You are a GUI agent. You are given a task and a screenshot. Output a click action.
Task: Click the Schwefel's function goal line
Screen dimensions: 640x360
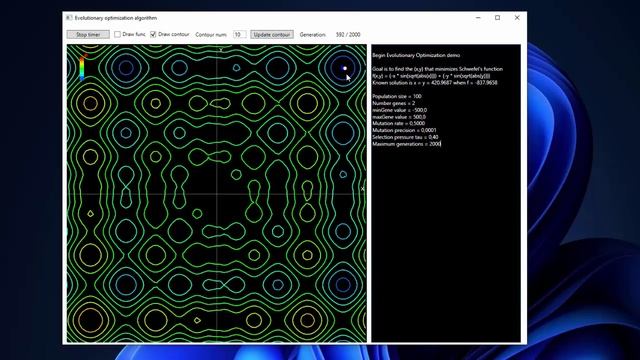438,69
